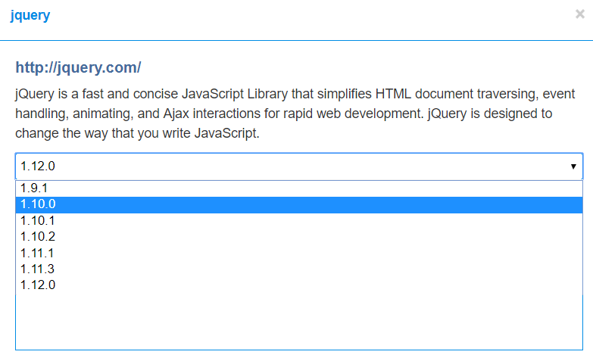The image size is (593, 364).
Task: Close the jquery dialog with the X
Action: click(x=580, y=14)
